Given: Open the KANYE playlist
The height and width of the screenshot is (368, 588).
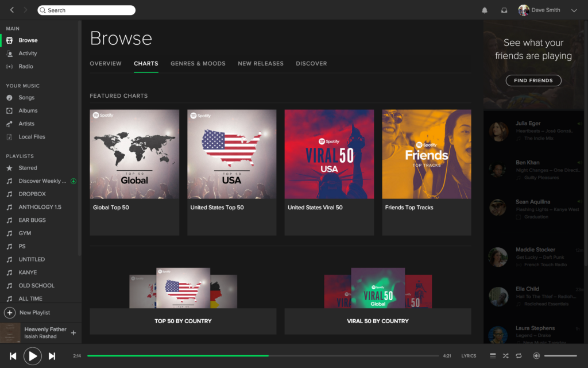Looking at the screenshot, I should 28,273.
